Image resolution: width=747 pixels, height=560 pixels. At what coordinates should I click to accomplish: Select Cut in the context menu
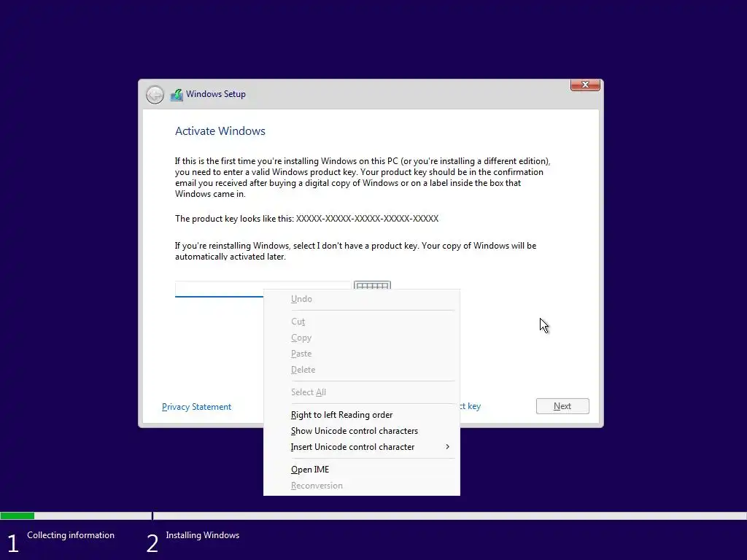[361, 322]
